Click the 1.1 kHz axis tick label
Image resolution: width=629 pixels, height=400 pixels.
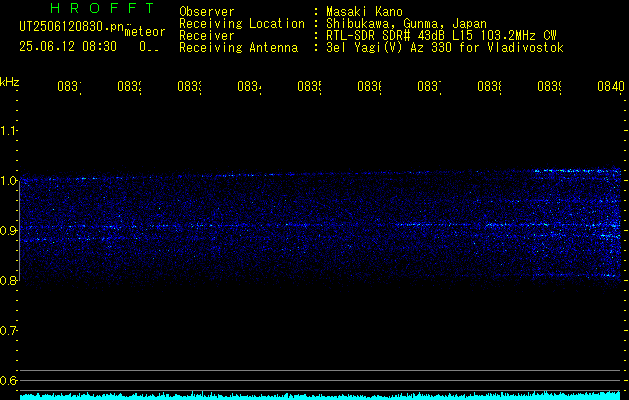coord(8,130)
